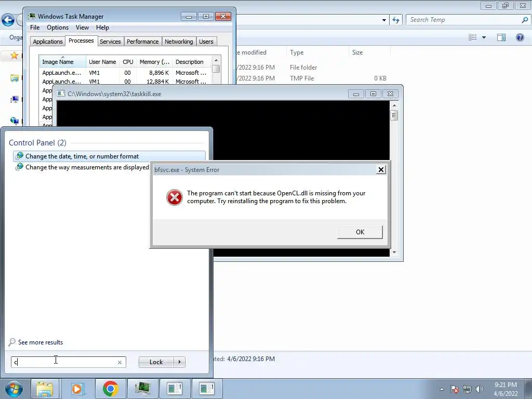The height and width of the screenshot is (399, 532).
Task: Select the File folder row in Explorer
Action: (x=312, y=68)
